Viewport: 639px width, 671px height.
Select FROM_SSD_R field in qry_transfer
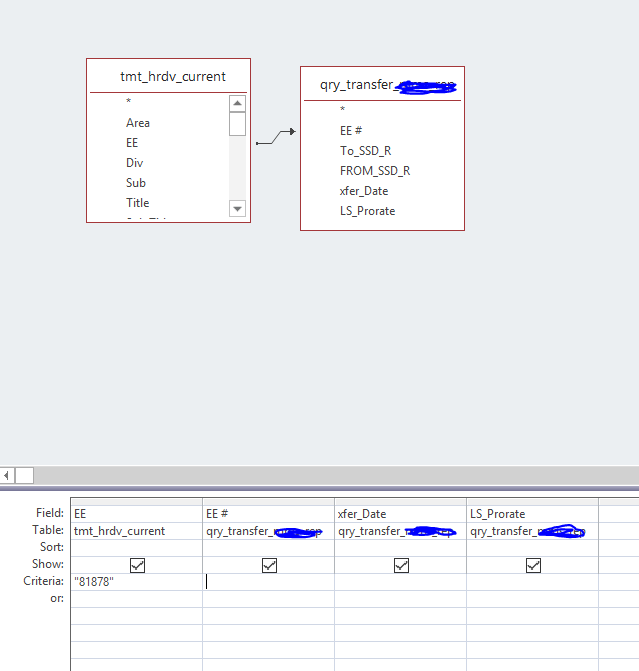pyautogui.click(x=375, y=171)
